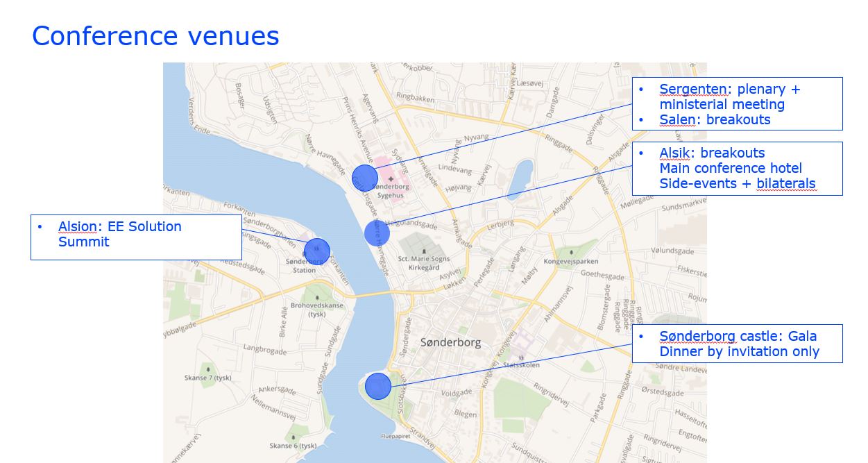Select the "Conference venues" slide title
Image resolution: width=868 pixels, height=463 pixels.
coord(155,36)
